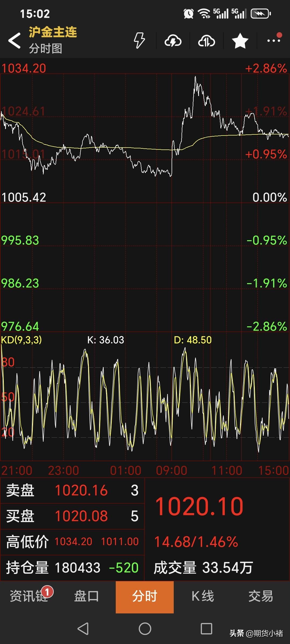Tap the Android home circle button

145,629
